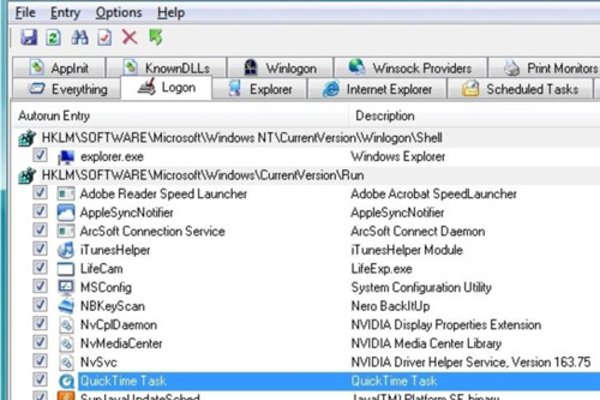Uncheck the QuickTime Task checkbox
Screen dimensions: 600x400
(40, 380)
